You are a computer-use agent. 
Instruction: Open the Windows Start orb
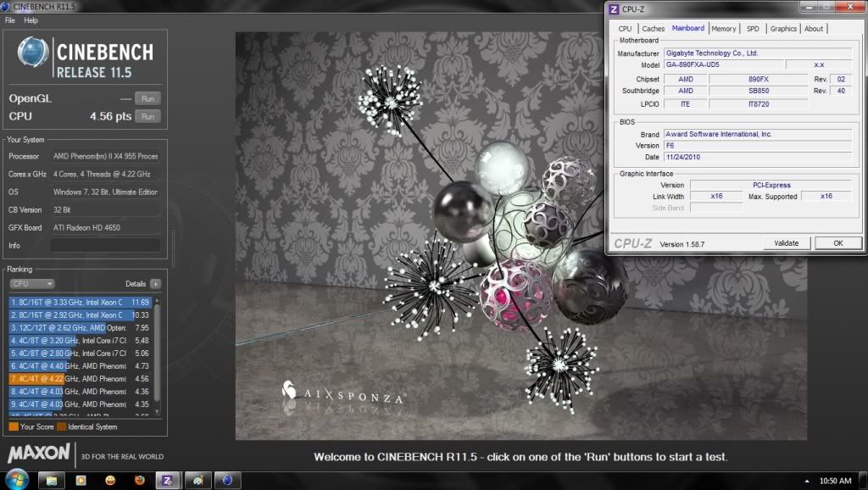point(16,480)
